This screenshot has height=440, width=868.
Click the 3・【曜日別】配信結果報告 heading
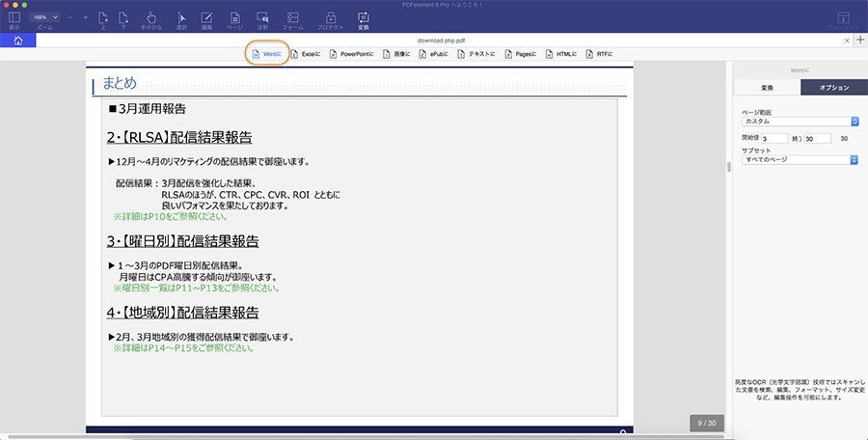pyautogui.click(x=182, y=241)
